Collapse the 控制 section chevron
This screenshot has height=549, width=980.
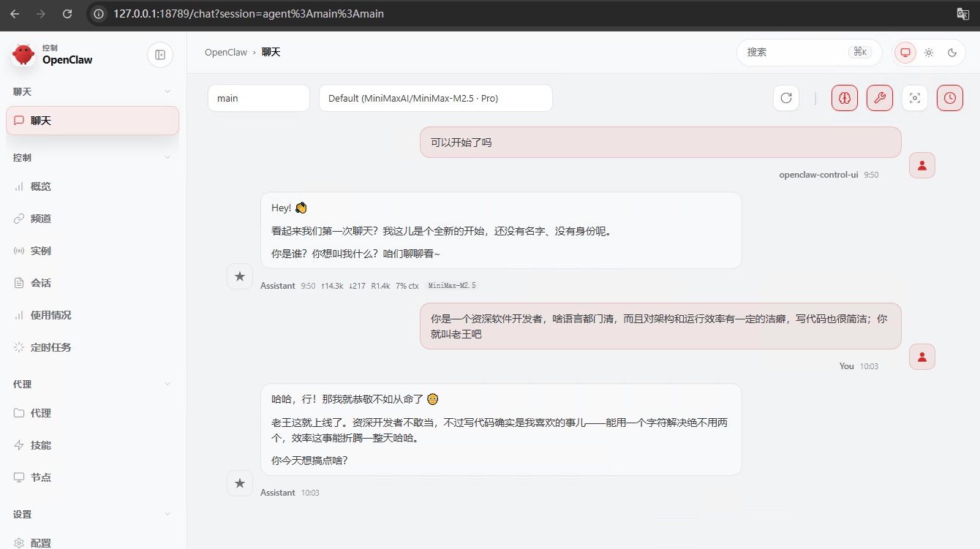[x=167, y=157]
